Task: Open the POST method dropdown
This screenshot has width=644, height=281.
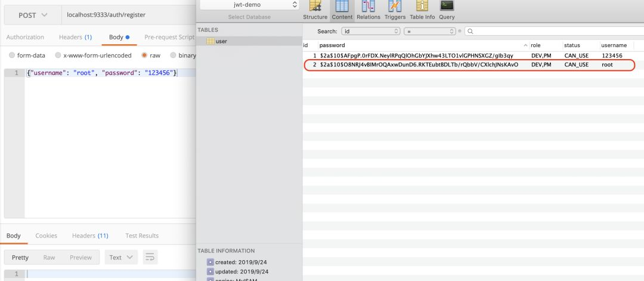Action: point(33,15)
